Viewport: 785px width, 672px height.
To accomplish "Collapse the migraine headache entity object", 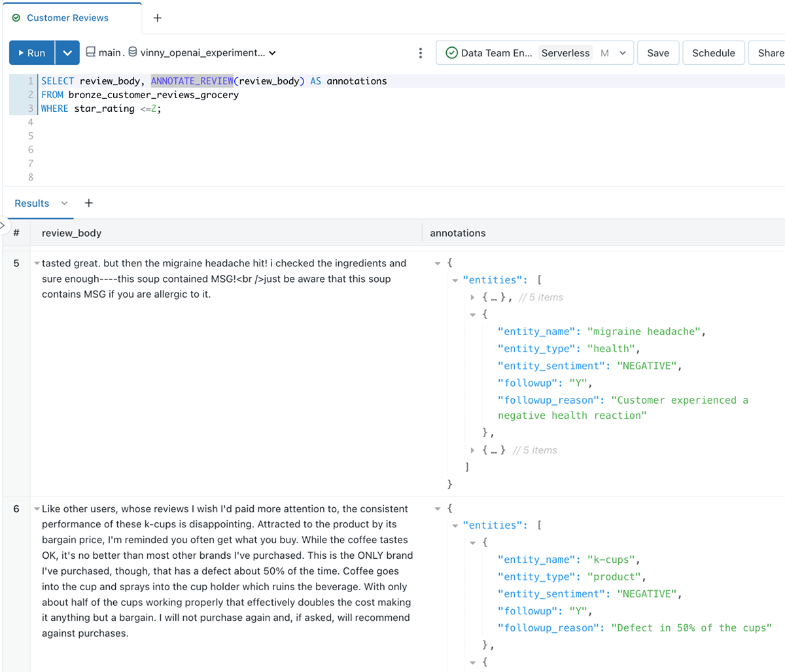I will pyautogui.click(x=472, y=315).
